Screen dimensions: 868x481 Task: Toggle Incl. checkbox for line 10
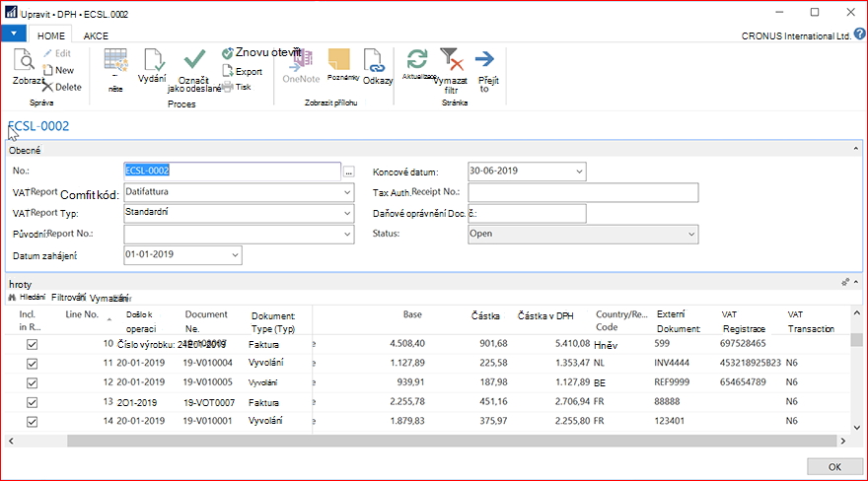coord(33,344)
